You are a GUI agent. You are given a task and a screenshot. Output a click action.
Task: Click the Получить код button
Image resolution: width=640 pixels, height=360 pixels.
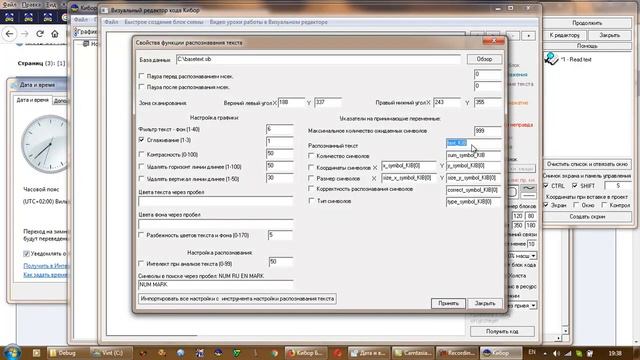pyautogui.click(x=502, y=331)
